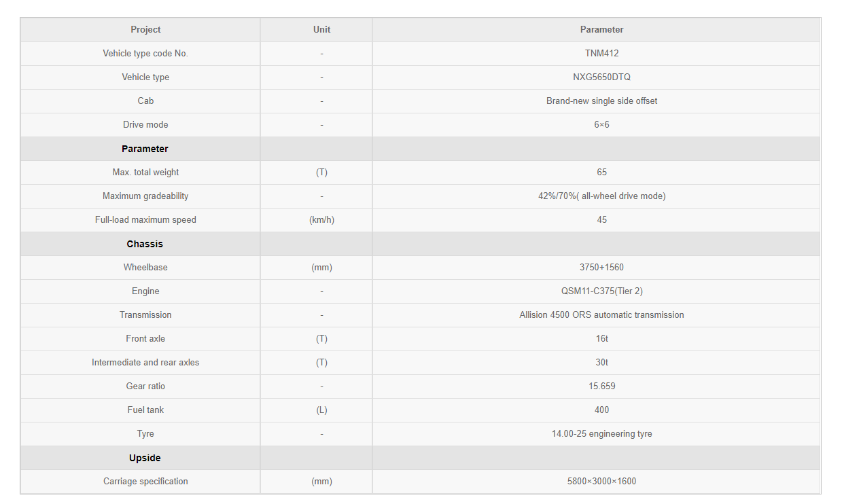842x504 pixels.
Task: Select the NXG5650DTQ vehicle type value
Action: 601,77
